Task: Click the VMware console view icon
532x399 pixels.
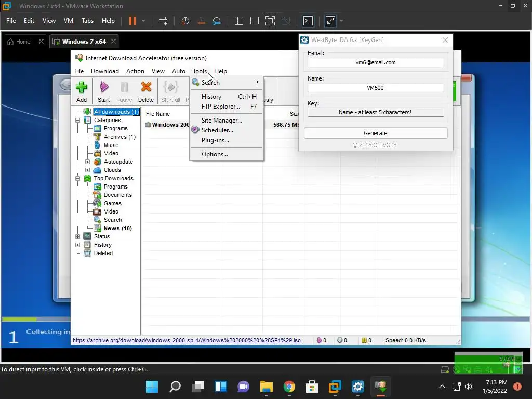Action: tap(308, 21)
